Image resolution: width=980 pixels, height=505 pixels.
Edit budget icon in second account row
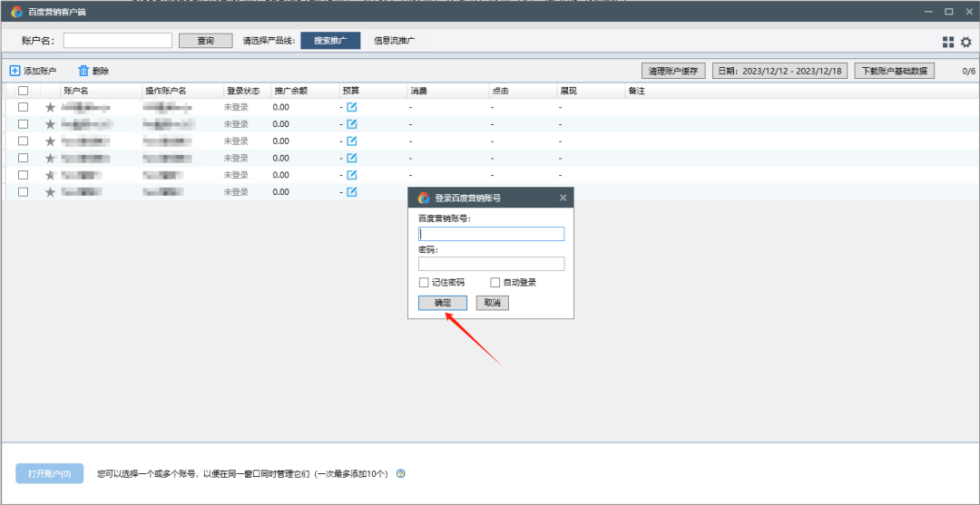coord(352,123)
